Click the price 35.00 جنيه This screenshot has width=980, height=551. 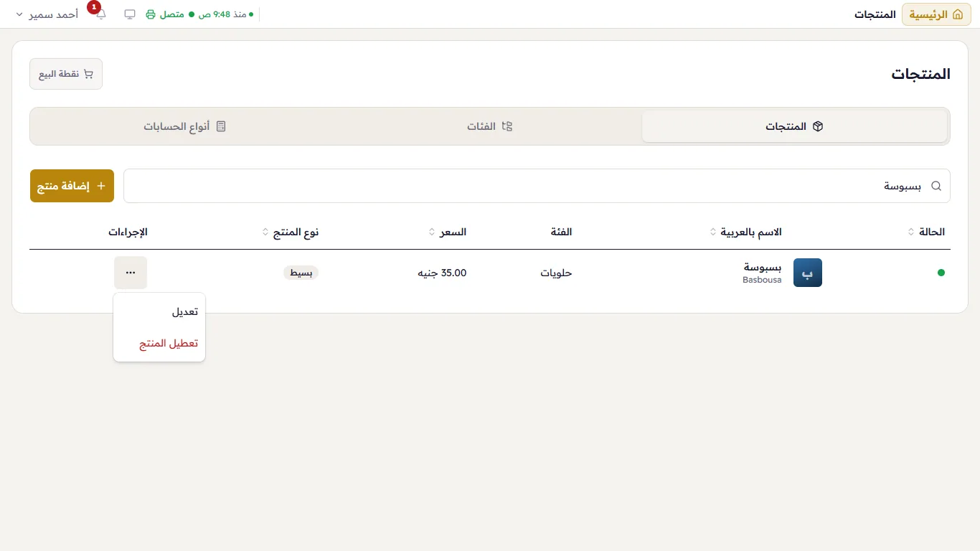[443, 273]
